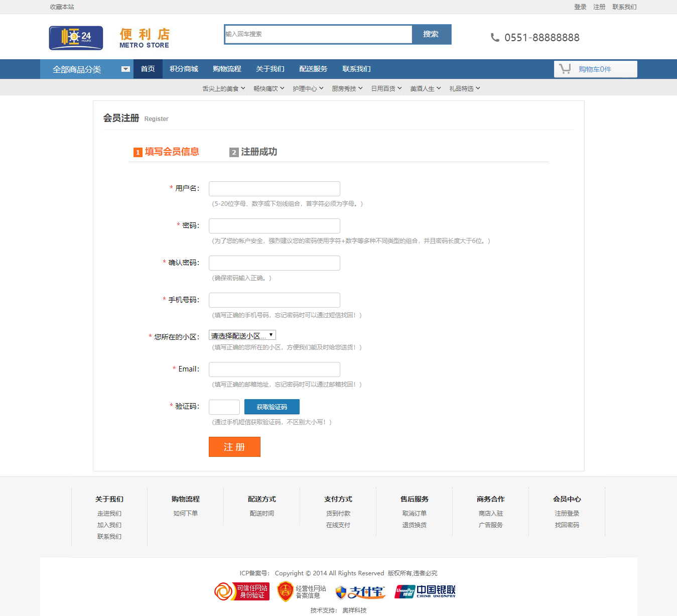Focus the 用户名 input field
Image resolution: width=677 pixels, height=616 pixels.
tap(275, 189)
